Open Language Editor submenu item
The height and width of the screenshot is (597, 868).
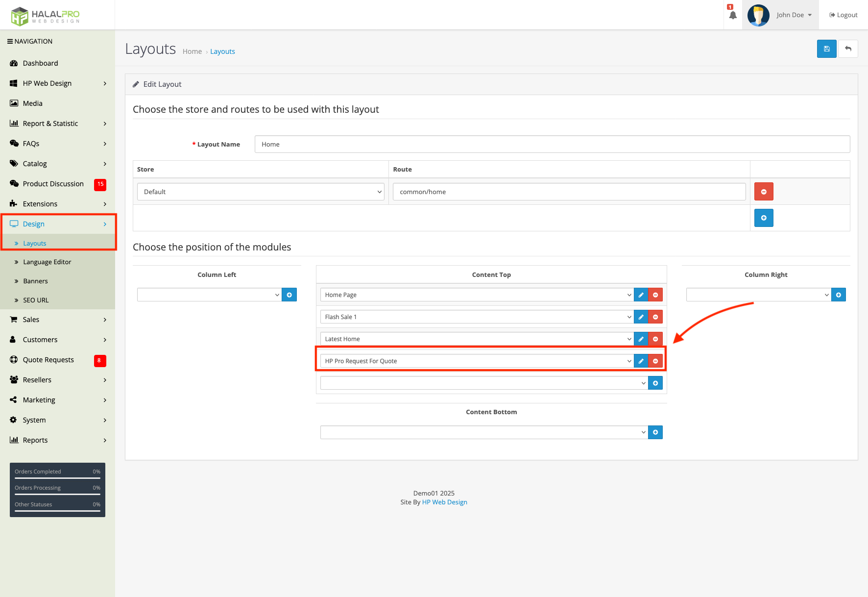click(x=47, y=262)
